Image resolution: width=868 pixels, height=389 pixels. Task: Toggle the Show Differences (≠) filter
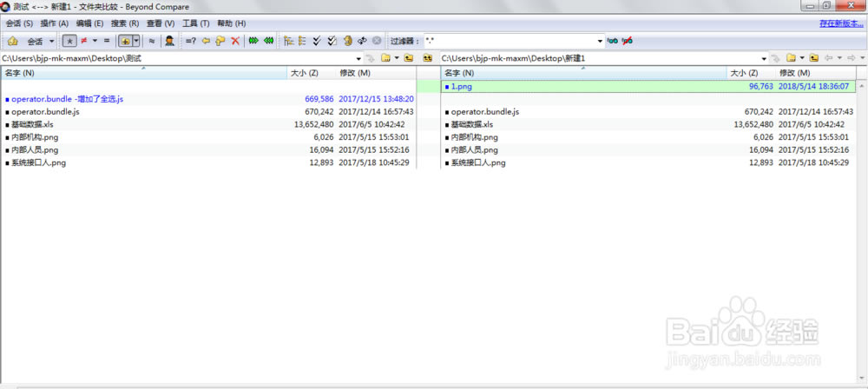click(84, 41)
